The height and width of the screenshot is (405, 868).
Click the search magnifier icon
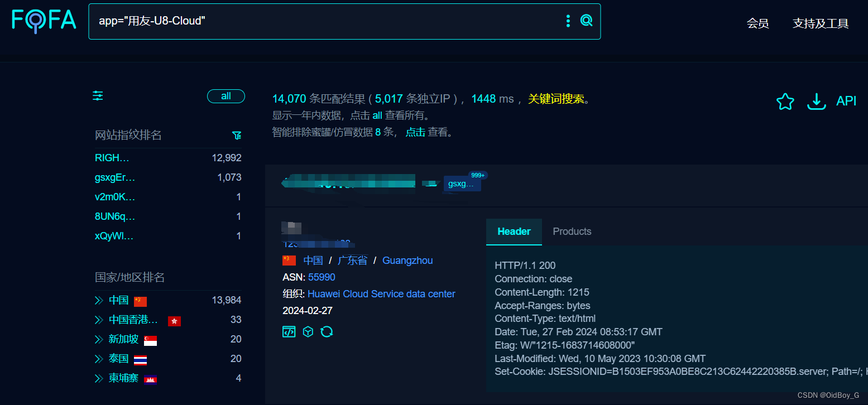point(586,21)
